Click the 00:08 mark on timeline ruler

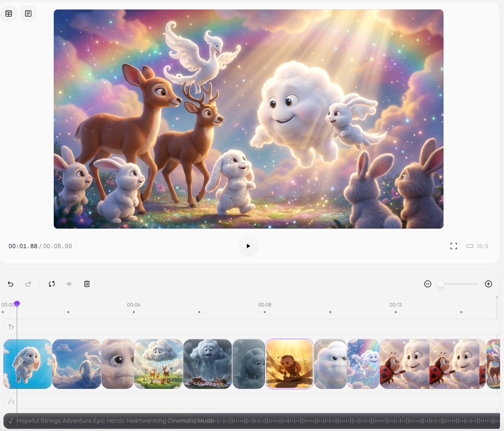(x=265, y=305)
